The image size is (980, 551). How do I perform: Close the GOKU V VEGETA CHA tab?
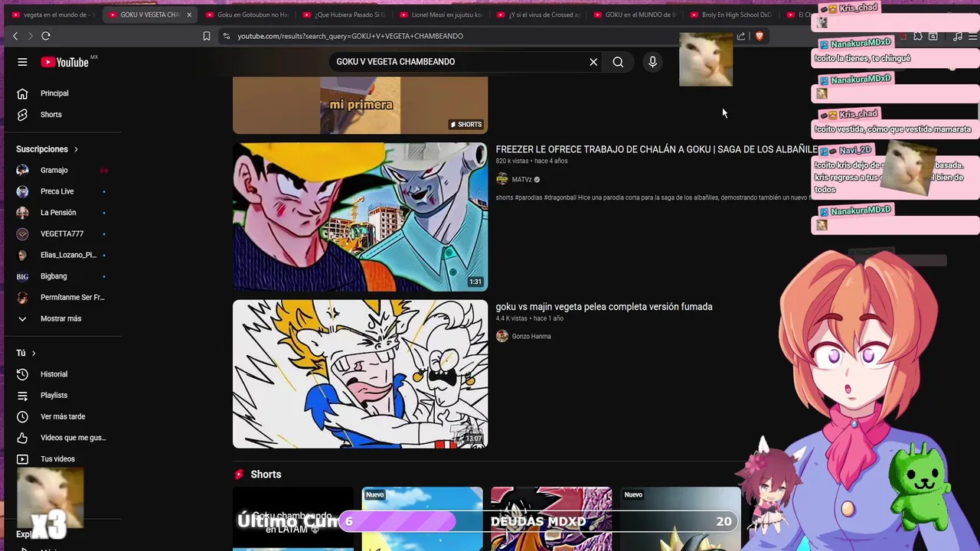click(x=189, y=15)
